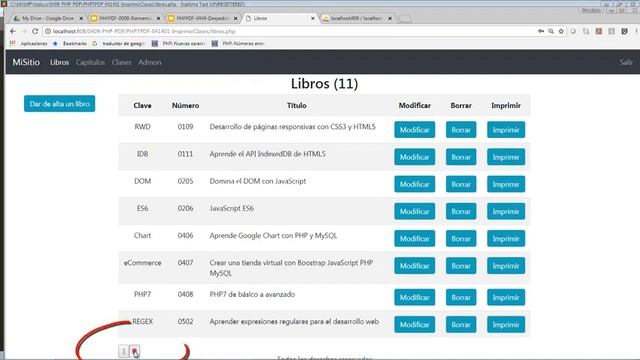Click Borrar for the ES6 book
This screenshot has height=360, width=640.
(x=461, y=211)
